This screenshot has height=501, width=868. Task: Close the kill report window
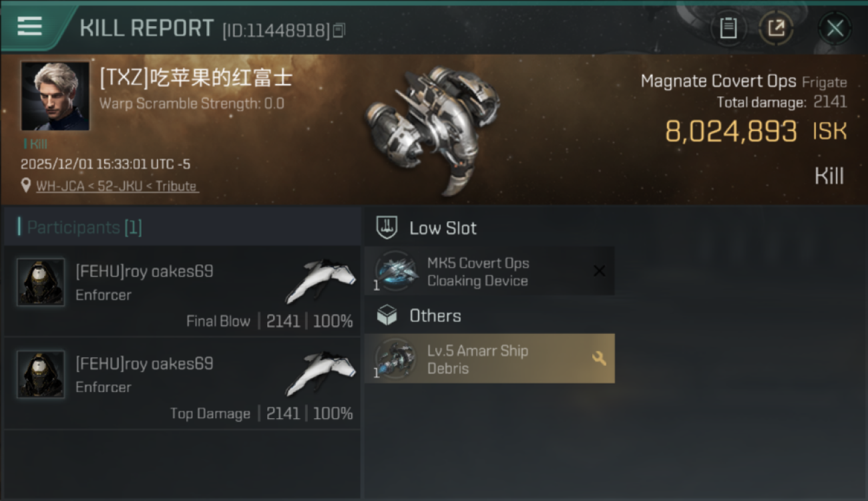click(x=835, y=28)
